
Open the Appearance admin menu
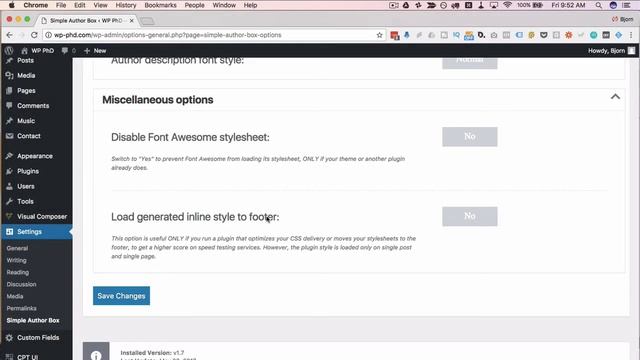[35, 156]
